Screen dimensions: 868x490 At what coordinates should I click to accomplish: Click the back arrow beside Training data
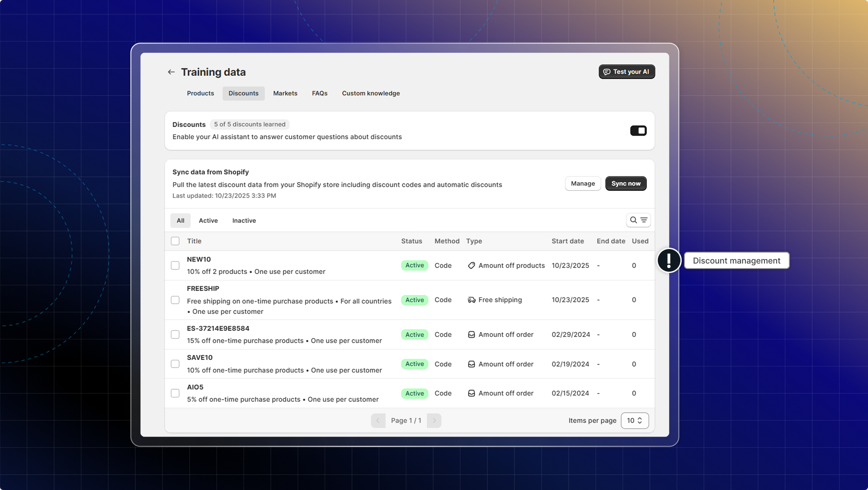pos(171,72)
